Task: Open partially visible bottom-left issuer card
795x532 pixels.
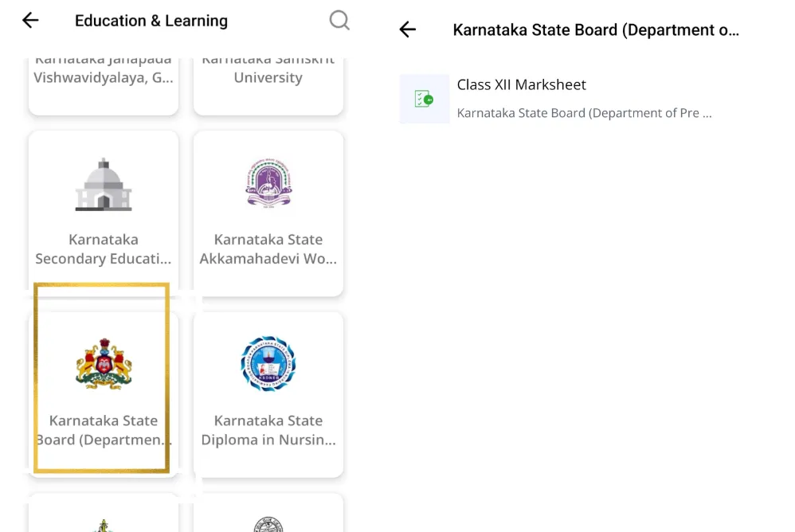Action: click(104, 515)
